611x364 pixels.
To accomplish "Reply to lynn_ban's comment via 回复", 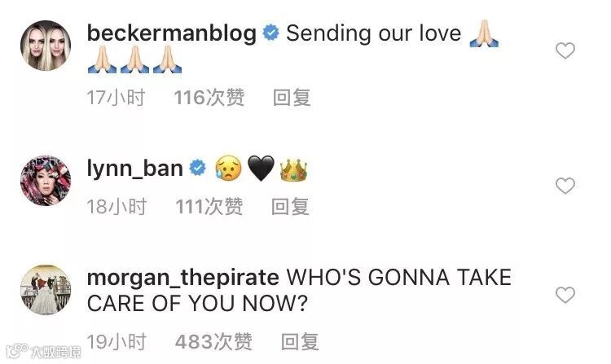I will [x=290, y=206].
